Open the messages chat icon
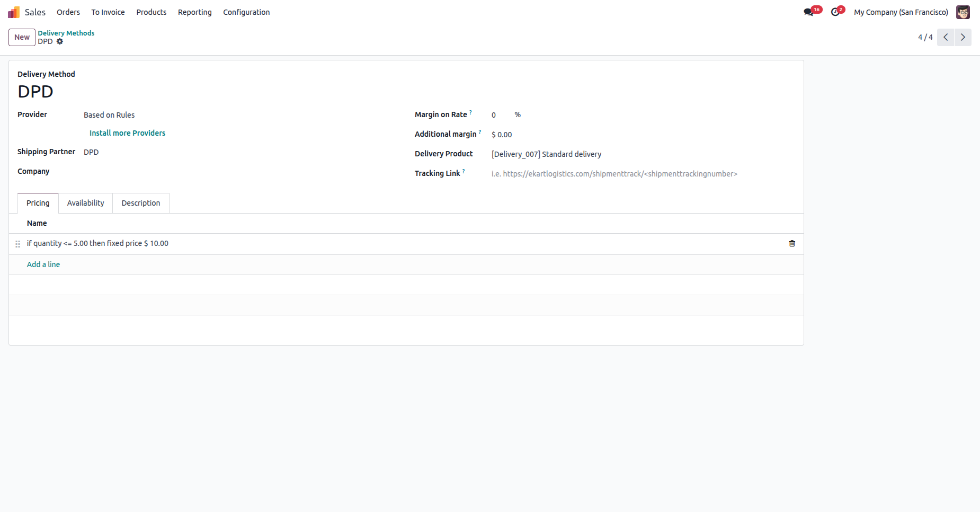980x512 pixels. pos(808,12)
